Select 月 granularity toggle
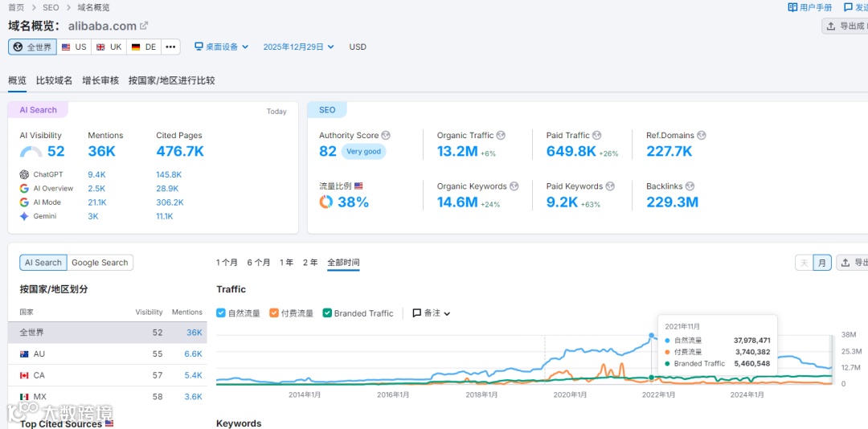The width and height of the screenshot is (868, 429). point(823,263)
